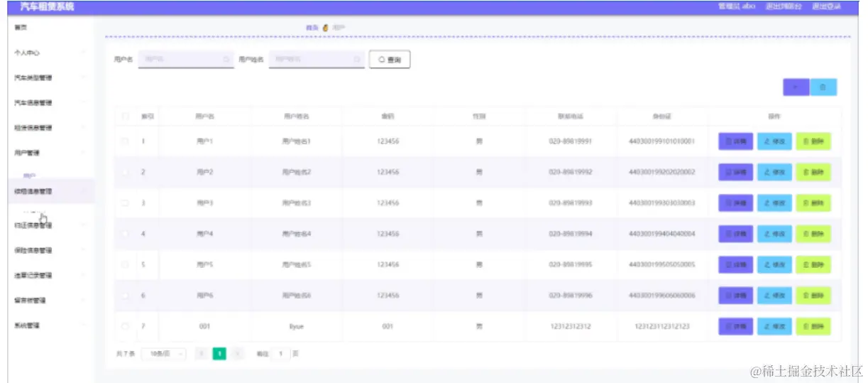Click 修改 for row 用户2
Image resolution: width=868 pixels, height=383 pixels.
click(774, 173)
